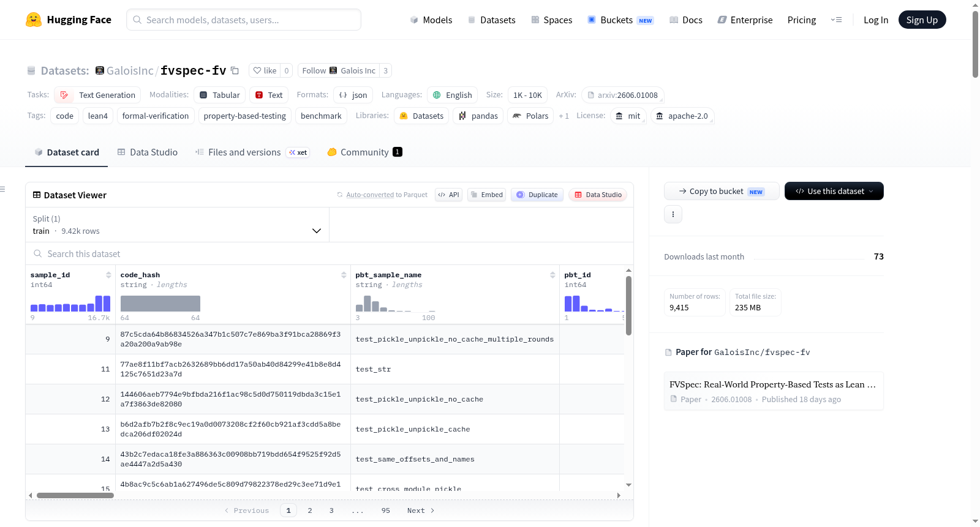Jump to page 3 of the table
This screenshot has height=527, width=980.
point(331,510)
